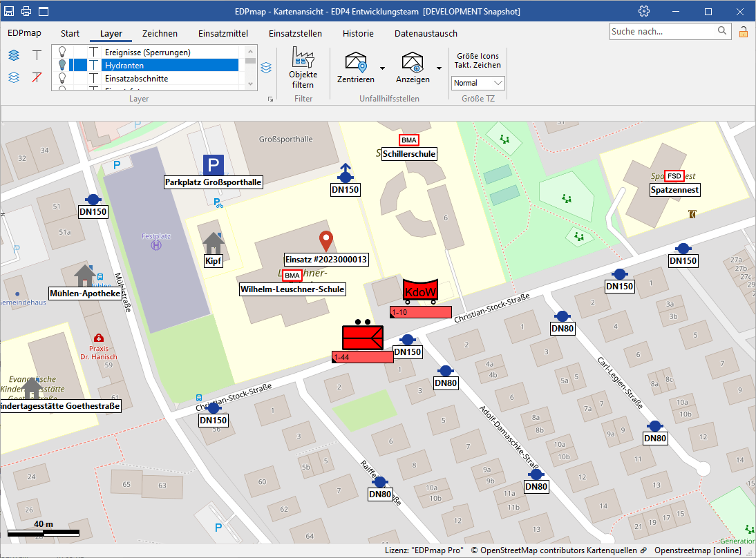Click red 1-10 vehicle label
Screen dimensions: 756x558
(x=420, y=312)
